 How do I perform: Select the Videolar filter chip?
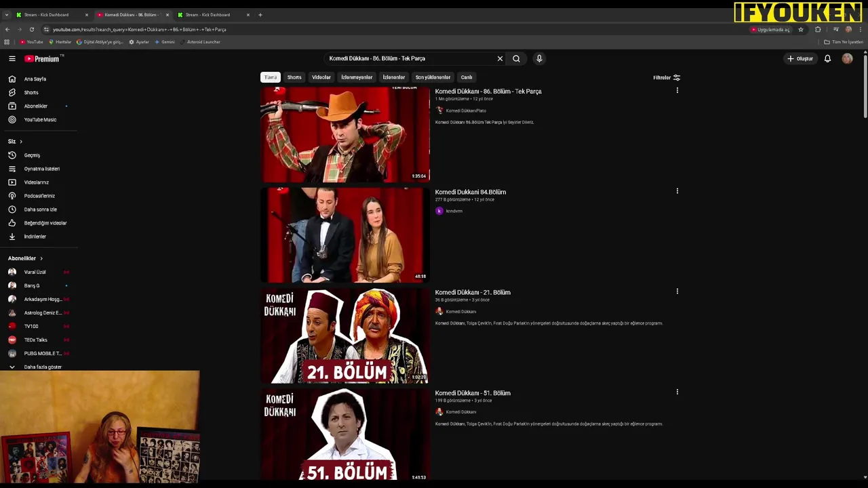click(x=321, y=77)
